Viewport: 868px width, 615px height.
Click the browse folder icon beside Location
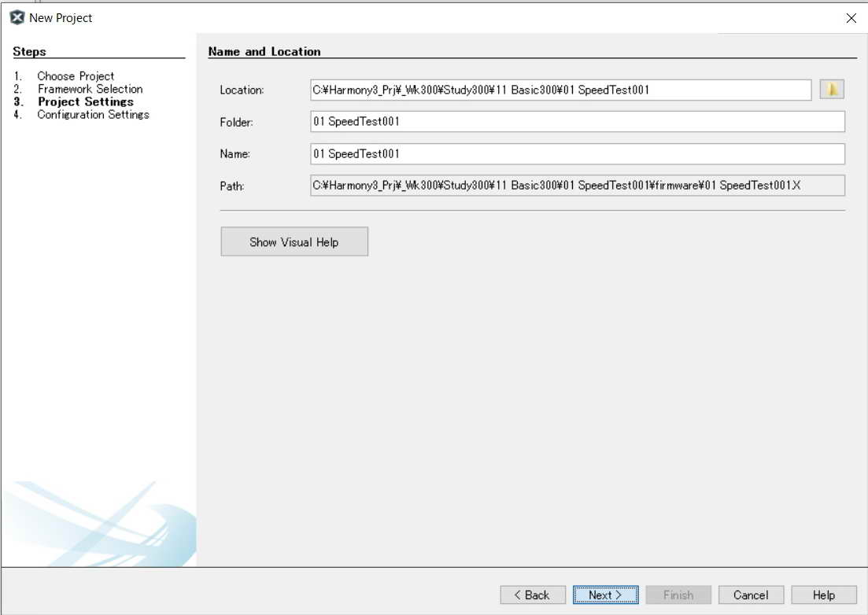pos(831,90)
